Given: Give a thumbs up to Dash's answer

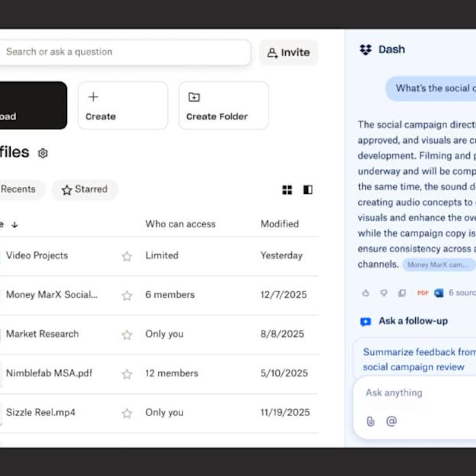Looking at the screenshot, I should [365, 293].
